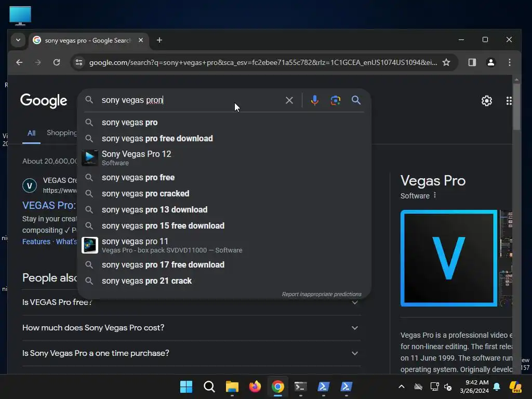Open the clock showing 9:42 AM
Screen dimensions: 532x399
pos(474,387)
